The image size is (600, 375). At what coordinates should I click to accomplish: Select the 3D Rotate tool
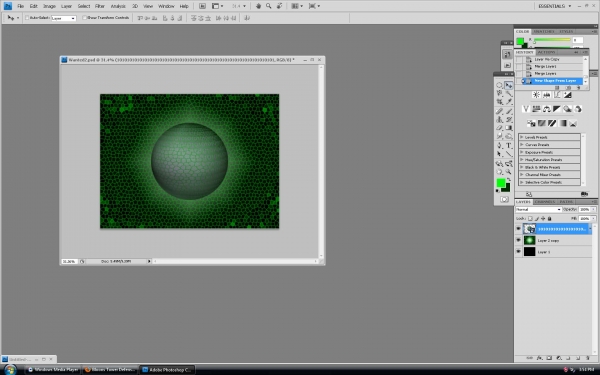499,163
